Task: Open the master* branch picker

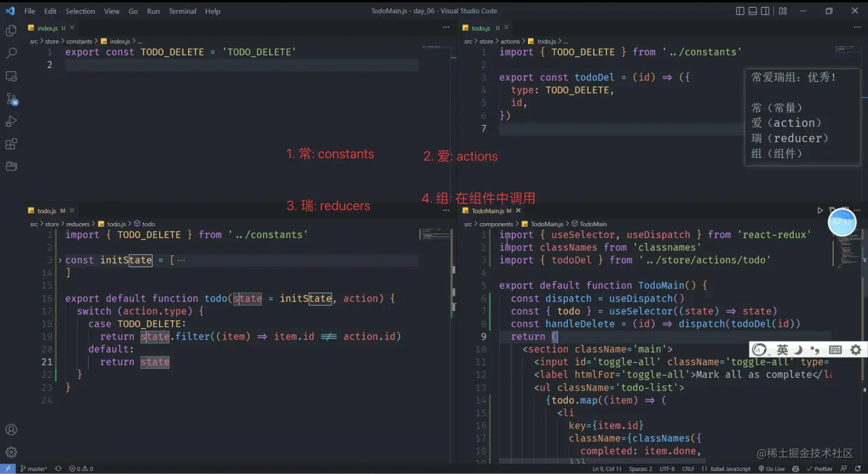Action: tap(34, 469)
